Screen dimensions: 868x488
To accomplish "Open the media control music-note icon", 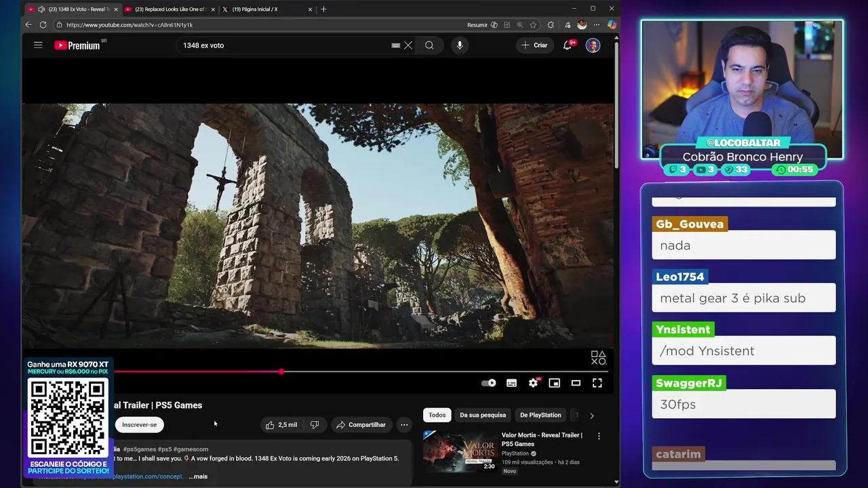I will [x=568, y=25].
